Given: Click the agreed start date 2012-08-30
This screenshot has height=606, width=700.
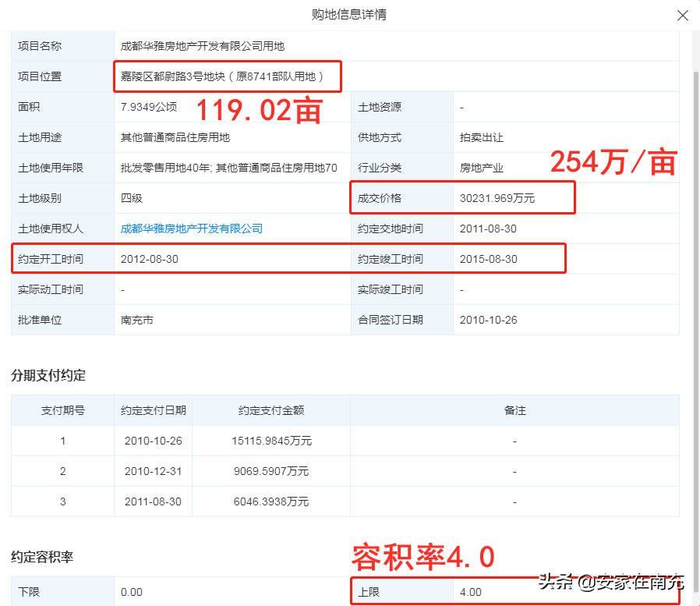Looking at the screenshot, I should tap(149, 259).
